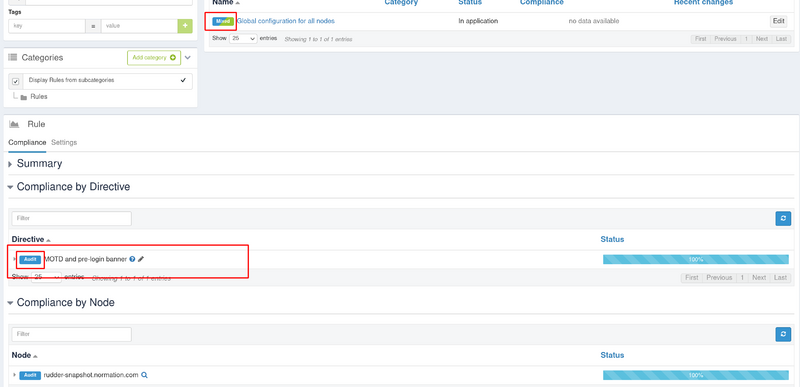Refresh Compliance by Directive table
This screenshot has width=800, height=387.
[783, 218]
